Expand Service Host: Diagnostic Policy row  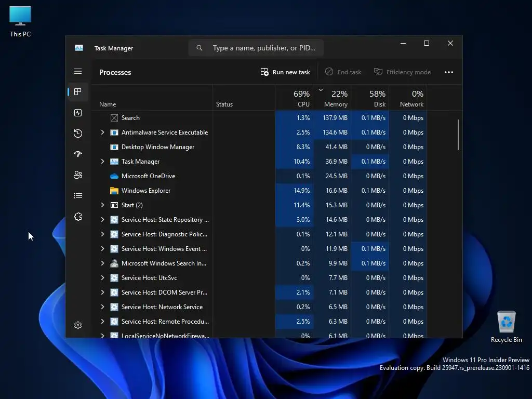click(102, 234)
